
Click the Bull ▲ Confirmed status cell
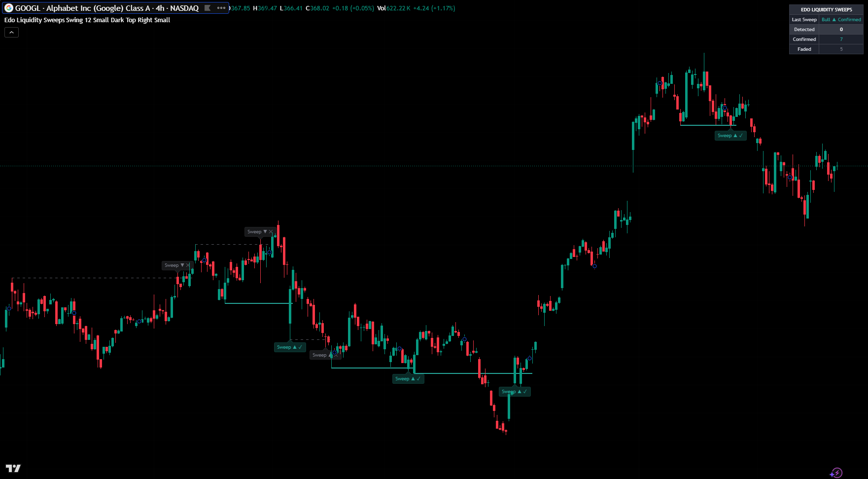tap(841, 20)
